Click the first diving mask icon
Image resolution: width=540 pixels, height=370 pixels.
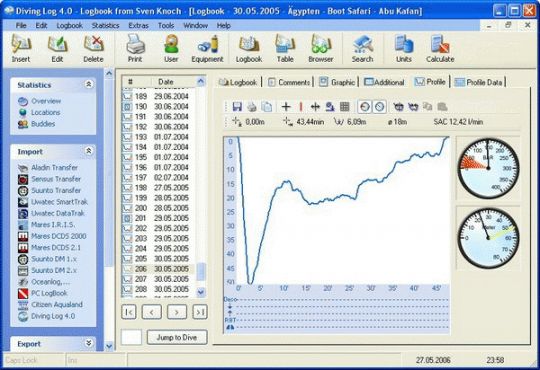(398, 107)
